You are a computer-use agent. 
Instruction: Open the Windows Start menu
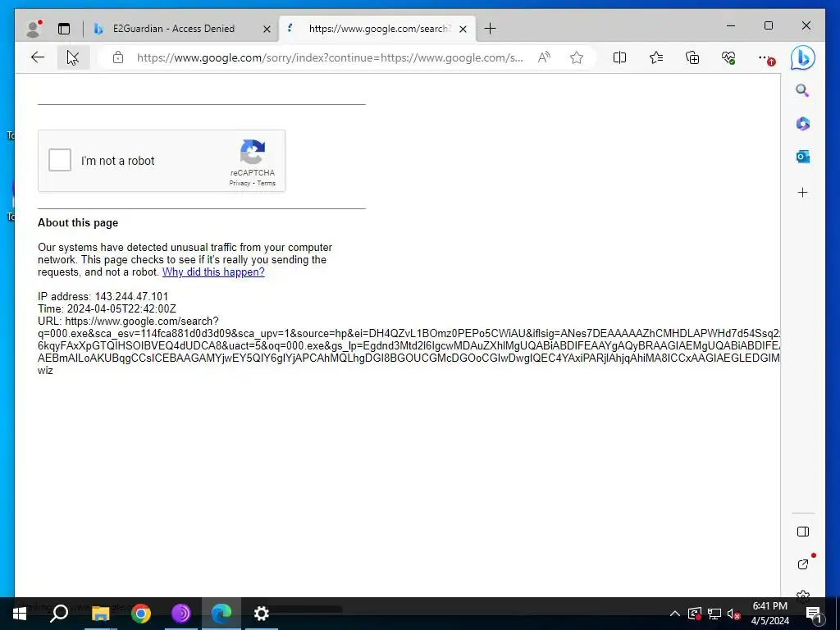[20, 614]
